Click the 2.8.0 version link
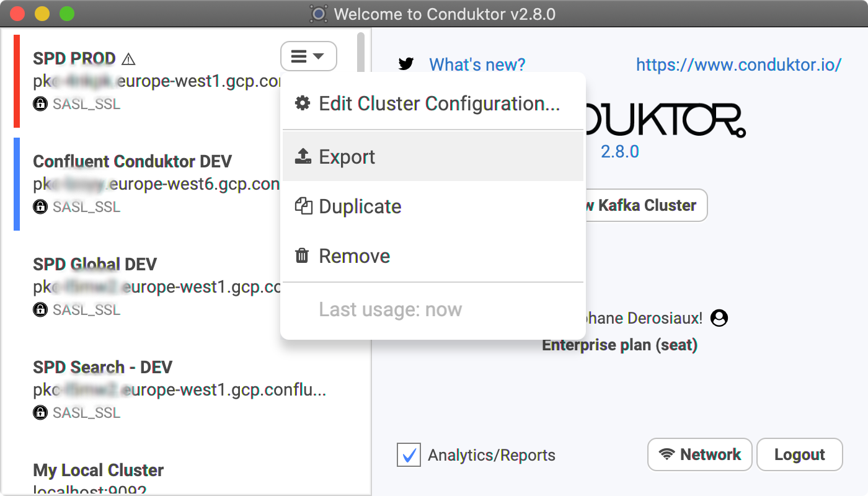The width and height of the screenshot is (868, 496). coord(620,152)
